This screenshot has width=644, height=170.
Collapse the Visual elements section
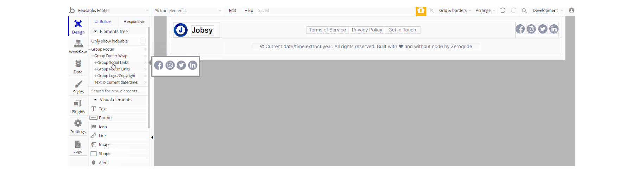click(95, 100)
